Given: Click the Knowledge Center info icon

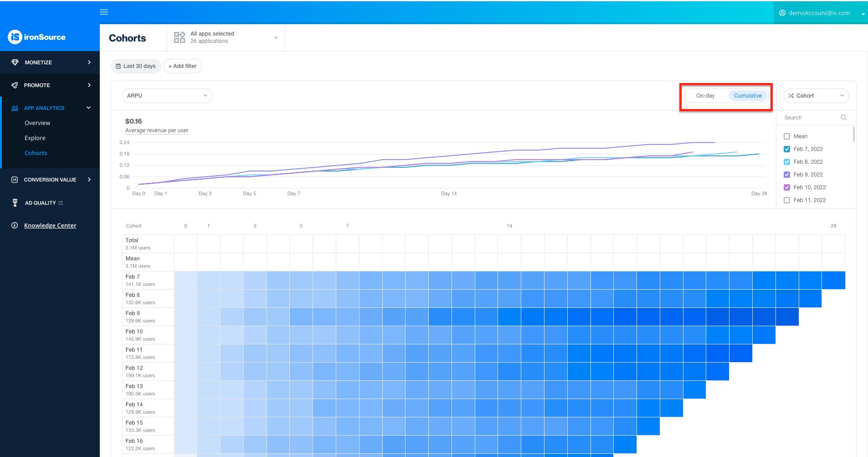Looking at the screenshot, I should click(x=15, y=225).
